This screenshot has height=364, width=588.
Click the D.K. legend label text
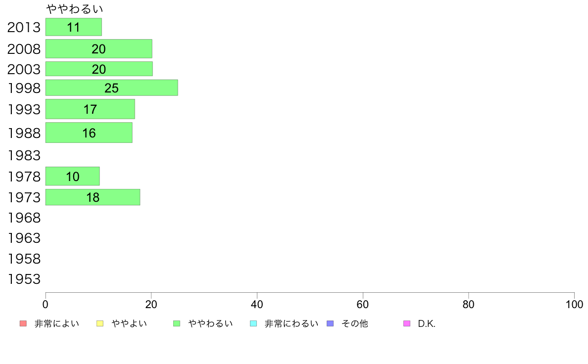pyautogui.click(x=426, y=323)
